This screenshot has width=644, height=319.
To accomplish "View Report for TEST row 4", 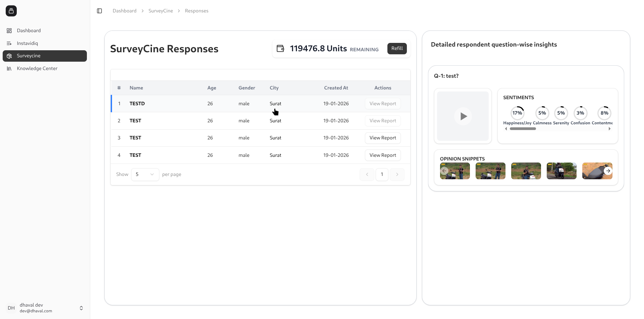I will point(383,155).
